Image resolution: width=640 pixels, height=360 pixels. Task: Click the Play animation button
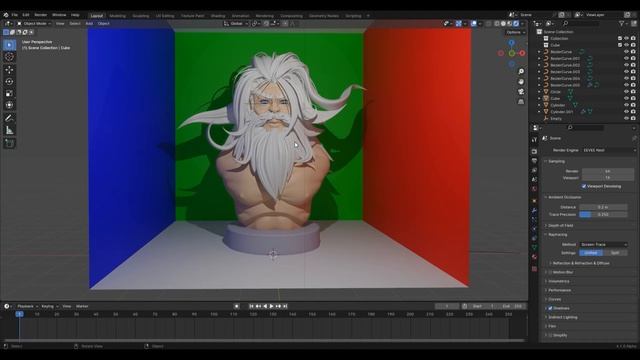(271, 306)
